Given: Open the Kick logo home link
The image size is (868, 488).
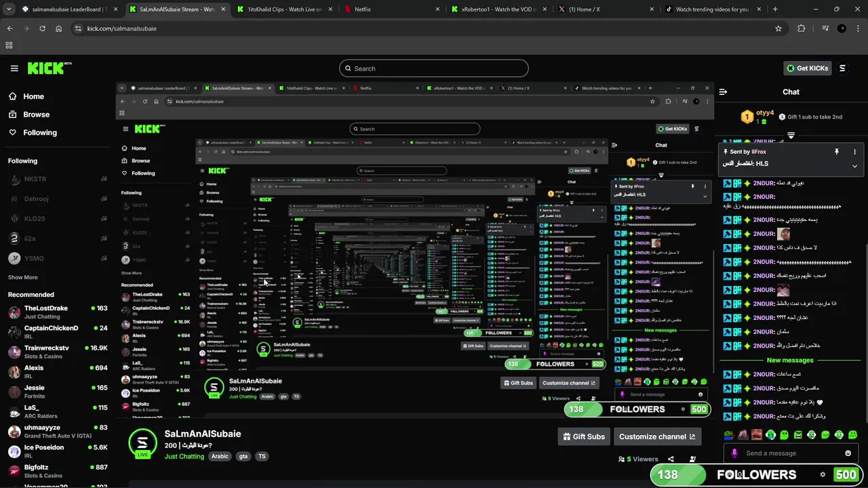Looking at the screenshot, I should 49,68.
